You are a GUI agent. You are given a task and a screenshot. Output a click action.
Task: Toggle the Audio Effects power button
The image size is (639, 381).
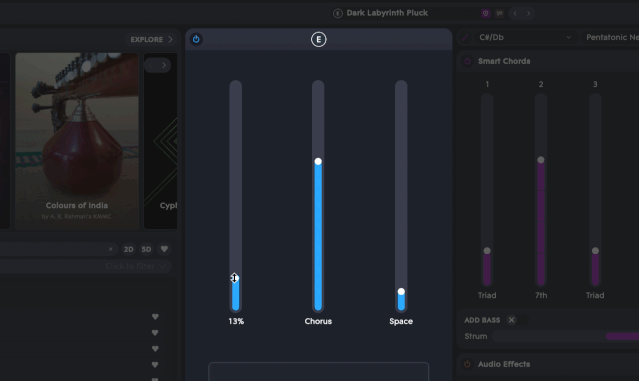(x=467, y=364)
